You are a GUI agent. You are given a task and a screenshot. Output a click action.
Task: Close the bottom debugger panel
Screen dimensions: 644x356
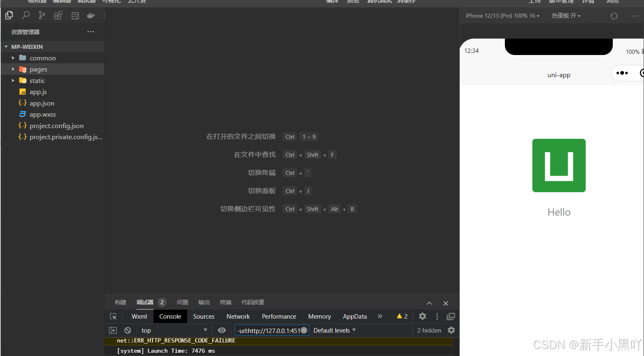(x=446, y=303)
